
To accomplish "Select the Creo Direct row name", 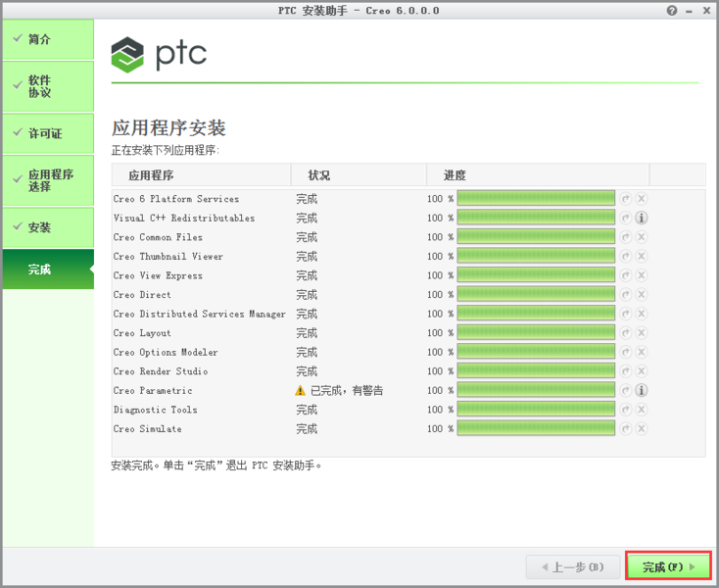I will pyautogui.click(x=142, y=294).
